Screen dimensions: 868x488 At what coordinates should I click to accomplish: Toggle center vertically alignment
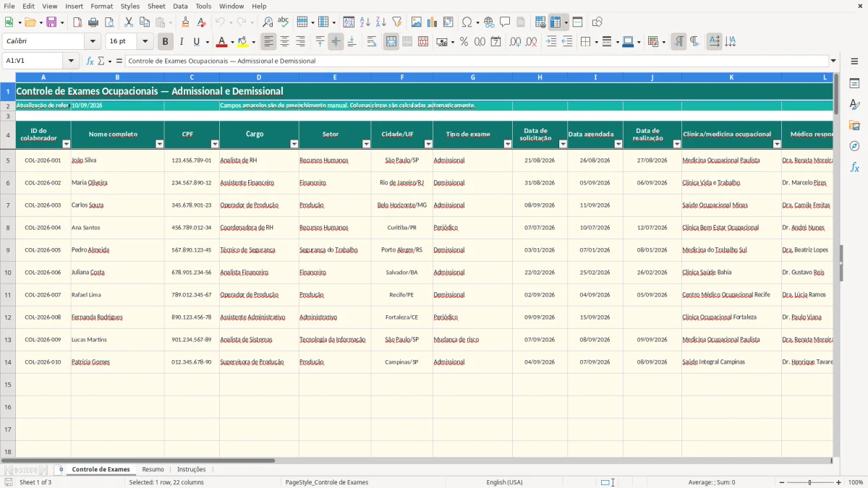coord(336,42)
